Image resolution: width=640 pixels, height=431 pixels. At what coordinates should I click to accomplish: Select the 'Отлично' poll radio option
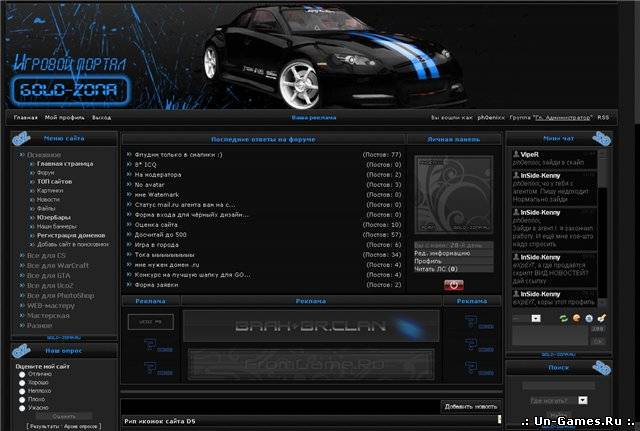(23, 376)
